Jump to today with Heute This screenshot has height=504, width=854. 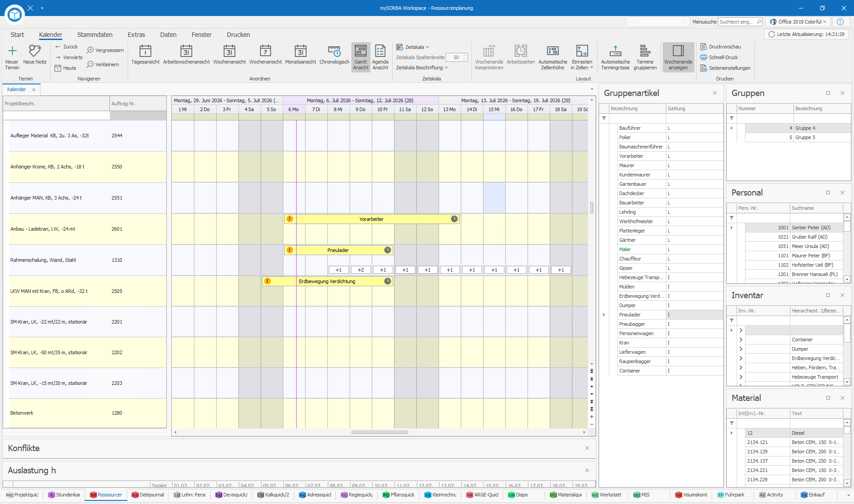(x=65, y=68)
